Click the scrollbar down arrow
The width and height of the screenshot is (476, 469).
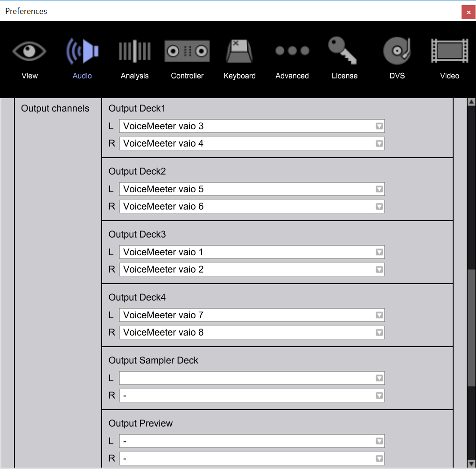(471, 463)
